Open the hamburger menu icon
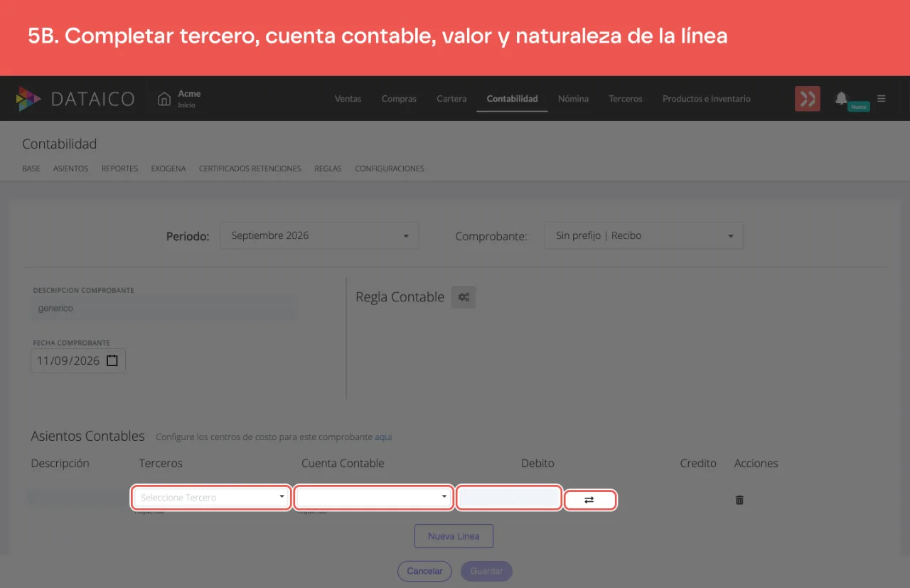Image resolution: width=910 pixels, height=588 pixels. click(882, 99)
